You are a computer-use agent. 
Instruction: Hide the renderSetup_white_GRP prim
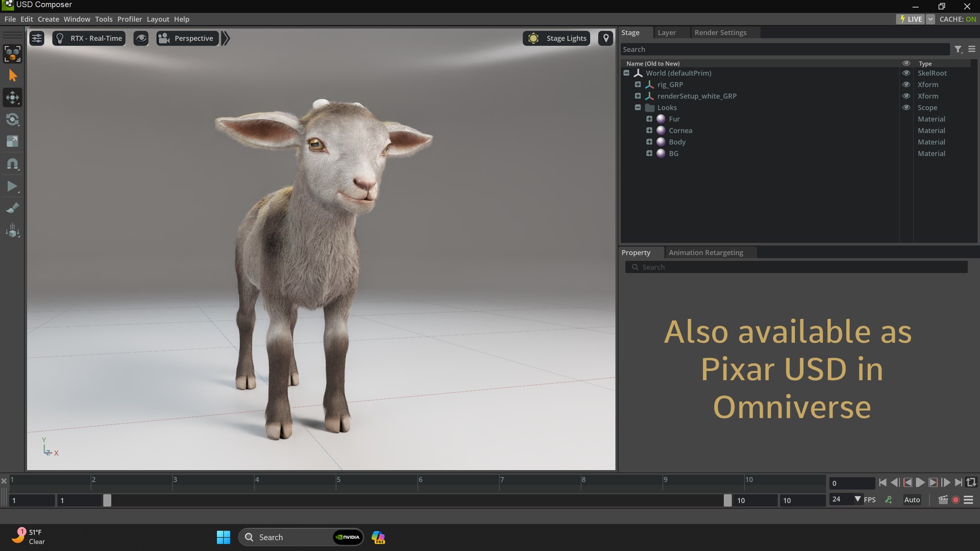pyautogui.click(x=906, y=96)
